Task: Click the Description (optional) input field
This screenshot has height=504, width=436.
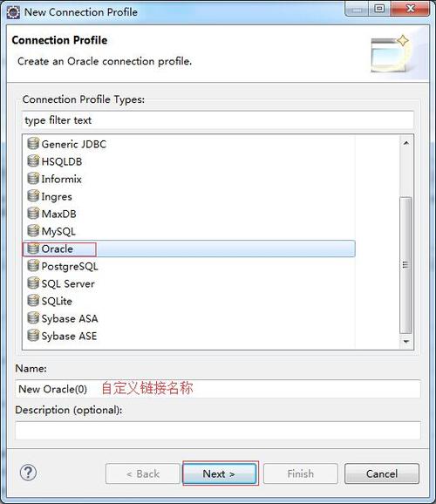Action: 218,431
